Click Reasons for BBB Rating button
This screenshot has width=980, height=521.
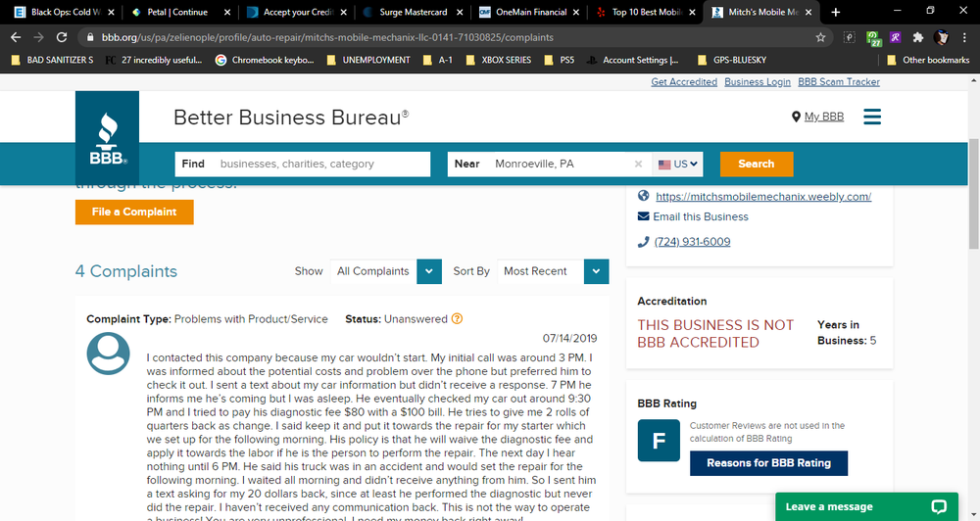(768, 463)
